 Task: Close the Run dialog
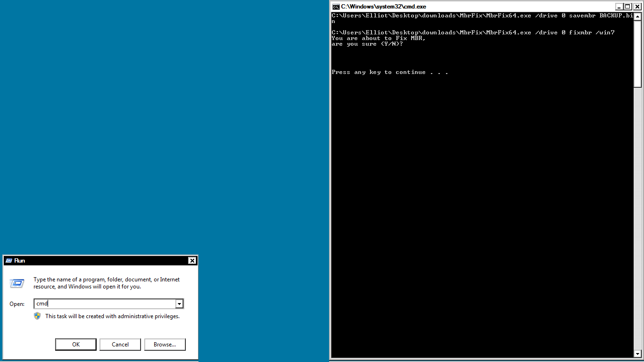[x=192, y=260]
